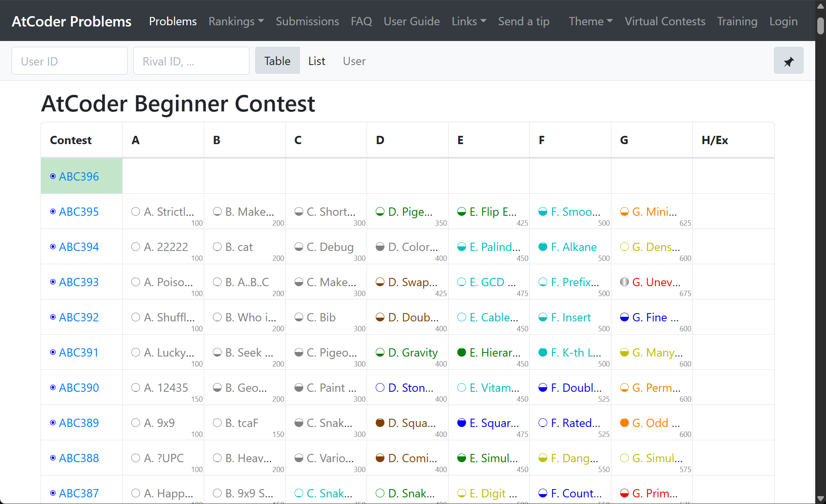Click the brown difficulty circle beside D. Squa...

379,423
